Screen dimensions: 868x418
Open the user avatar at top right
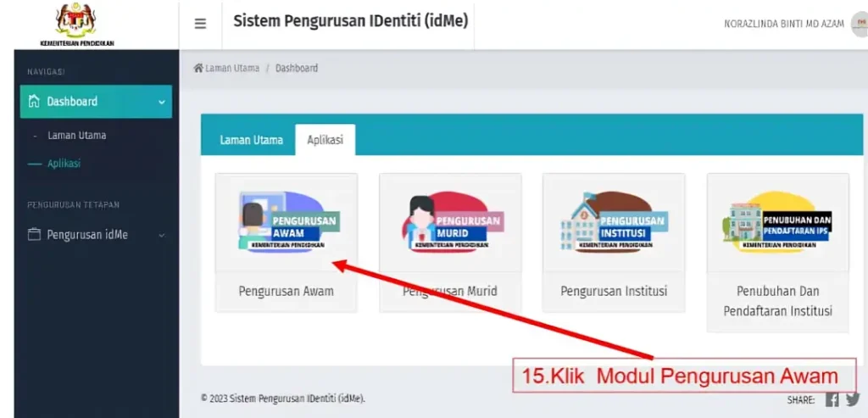(x=860, y=24)
